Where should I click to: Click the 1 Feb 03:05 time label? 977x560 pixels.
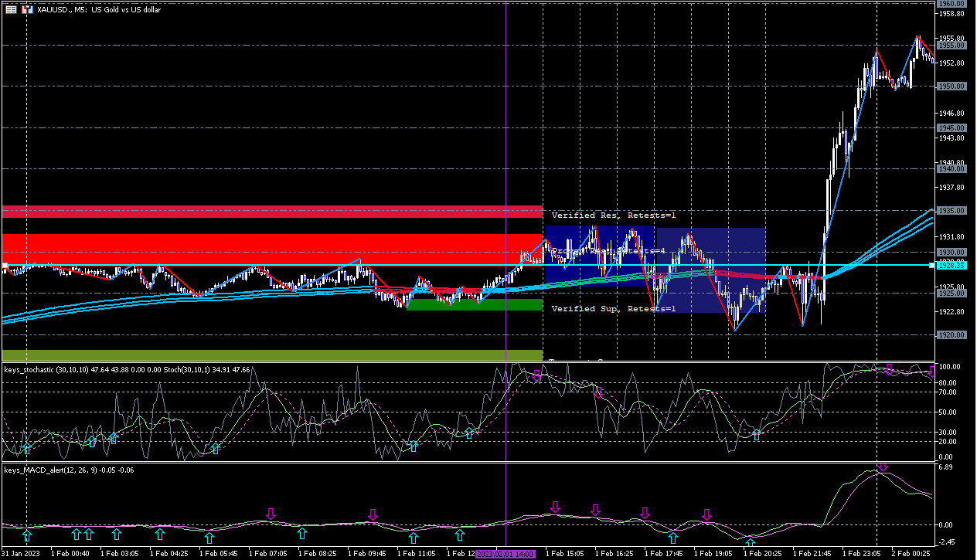(119, 554)
